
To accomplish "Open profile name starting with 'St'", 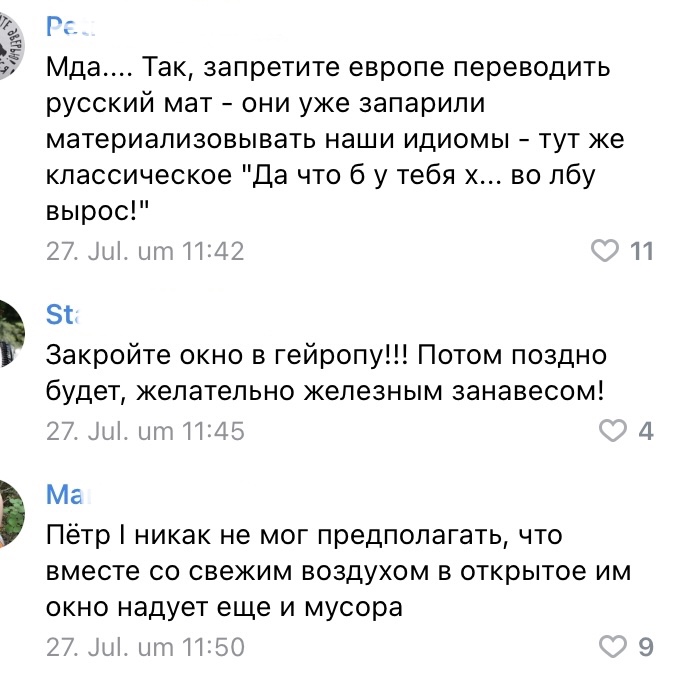I will pos(64,315).
